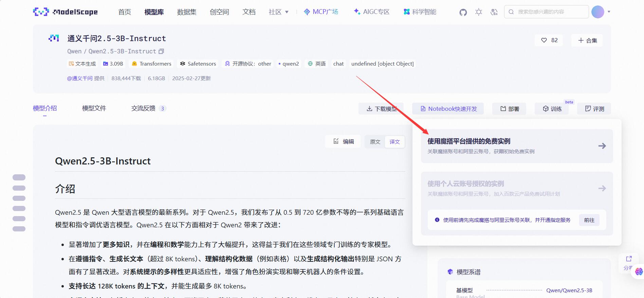
Task: Switch to the 交流反馈 tab
Action: tap(148, 108)
